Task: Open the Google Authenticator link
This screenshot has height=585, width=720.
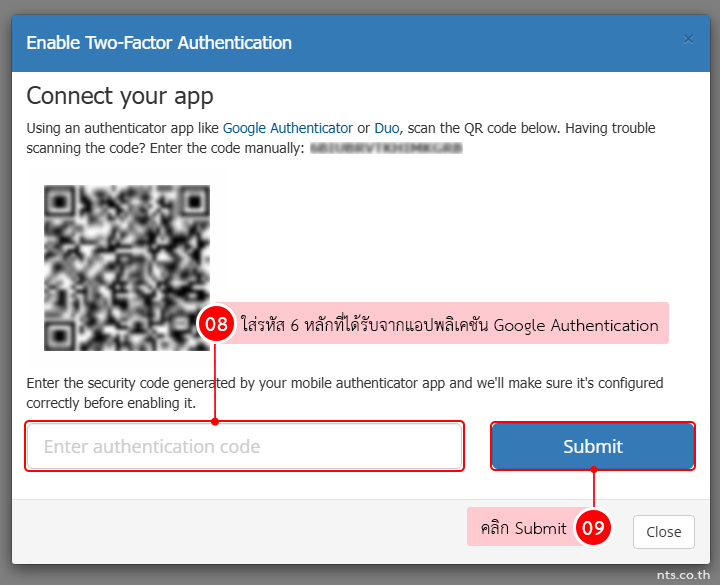Action: pyautogui.click(x=288, y=128)
